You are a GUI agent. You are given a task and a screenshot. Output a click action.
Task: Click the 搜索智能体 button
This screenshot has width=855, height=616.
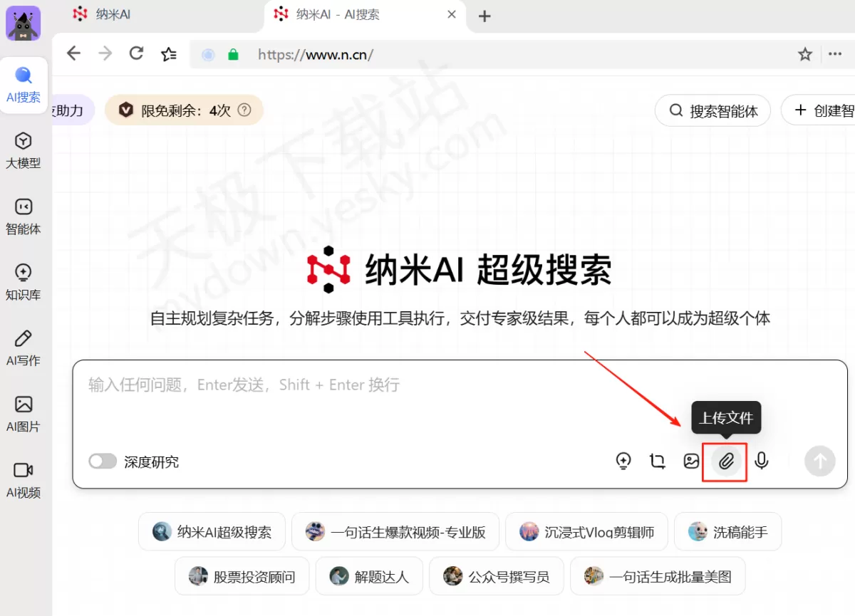712,111
